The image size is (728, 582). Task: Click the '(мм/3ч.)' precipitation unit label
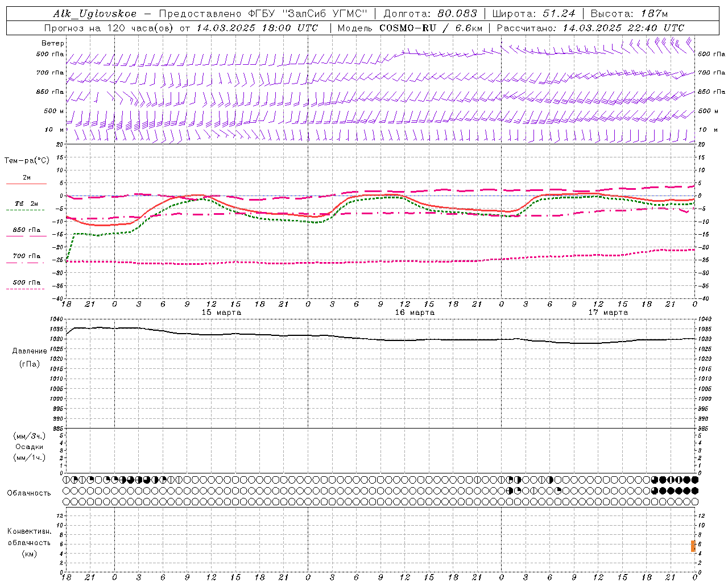(x=30, y=436)
